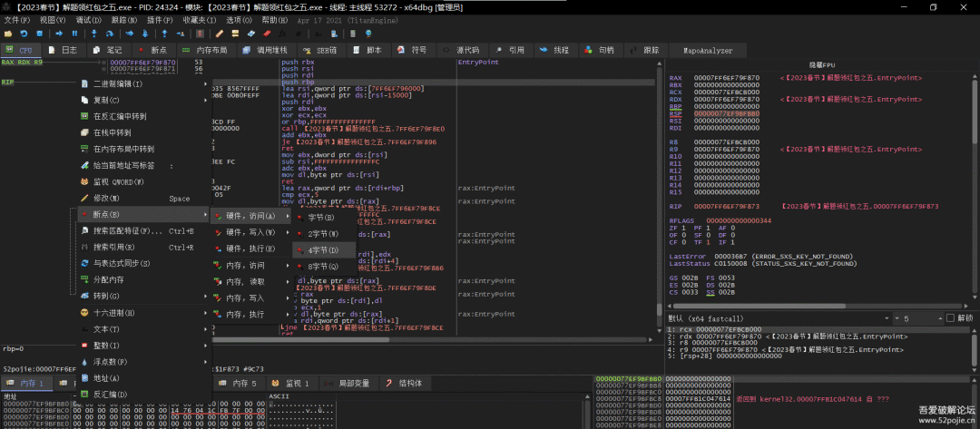Open the 调试(D) menu

(x=88, y=19)
